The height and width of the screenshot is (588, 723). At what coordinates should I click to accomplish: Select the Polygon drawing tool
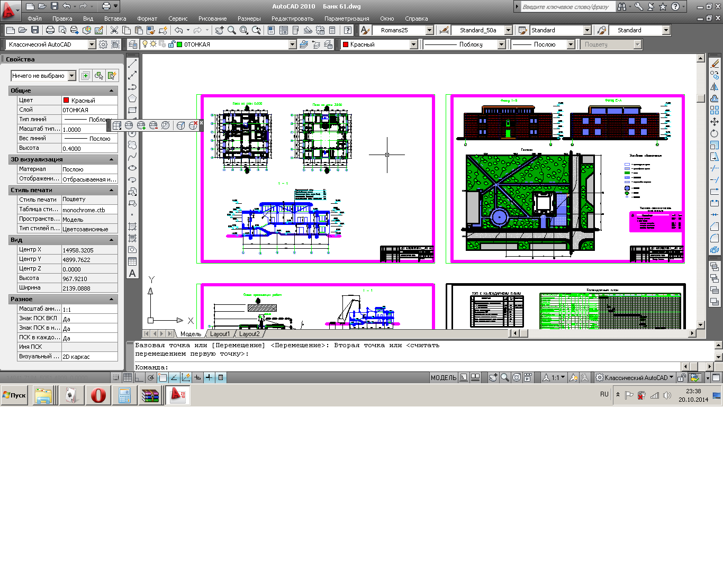[132, 98]
